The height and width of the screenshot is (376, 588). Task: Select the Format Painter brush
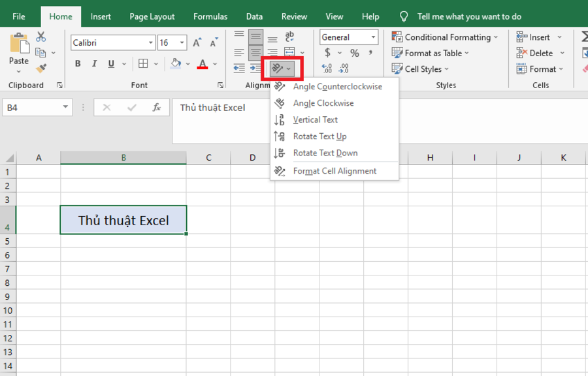[41, 69]
